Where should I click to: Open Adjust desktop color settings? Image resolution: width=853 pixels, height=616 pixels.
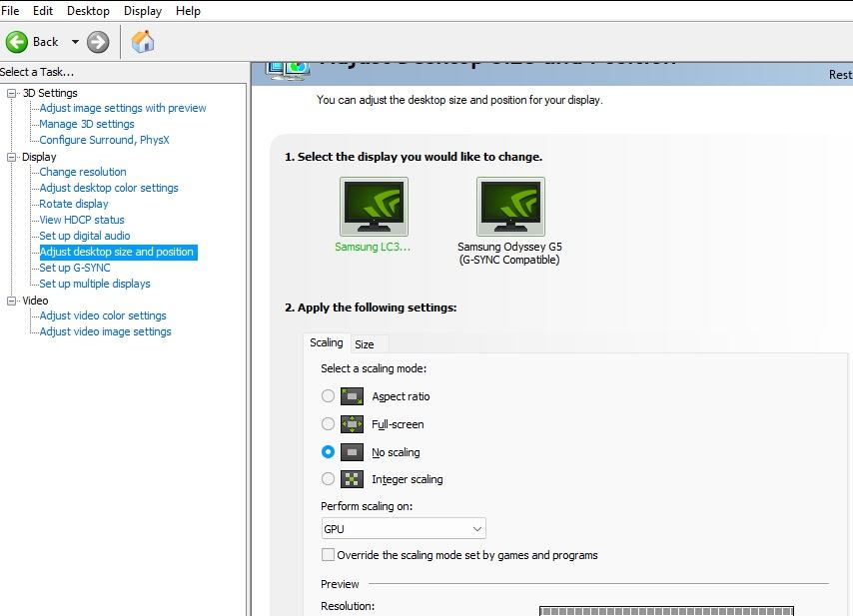tap(109, 188)
